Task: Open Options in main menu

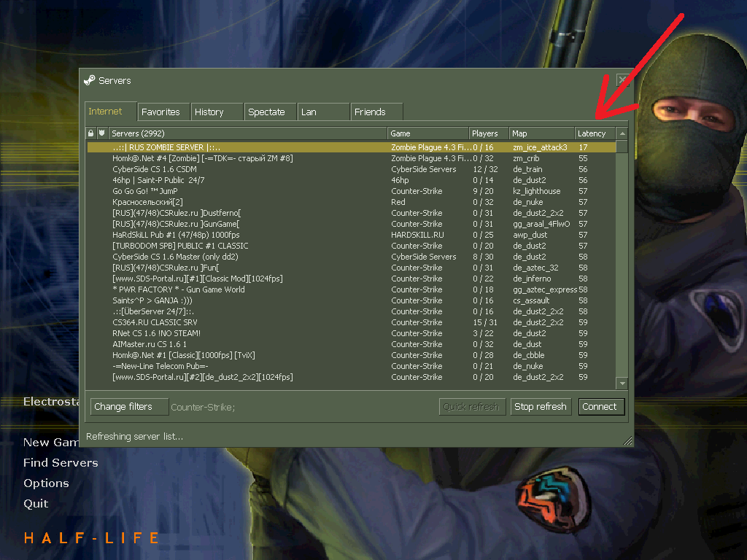Action: 46,483
